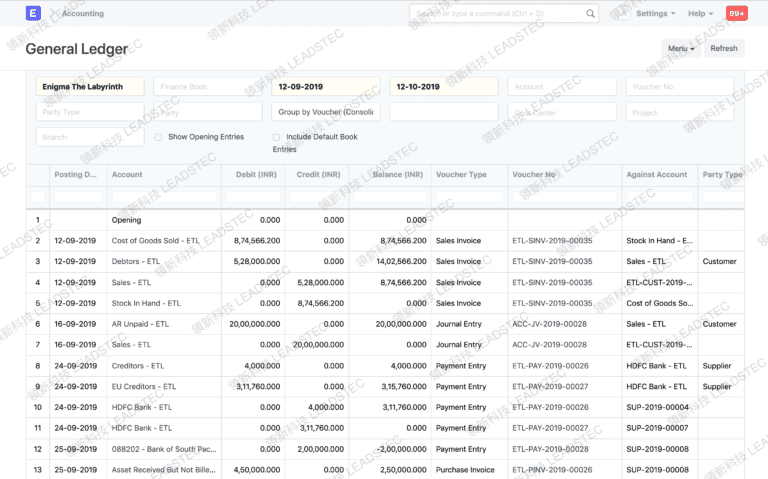Open the 99+ notifications badge
768x479 pixels.
pyautogui.click(x=736, y=14)
